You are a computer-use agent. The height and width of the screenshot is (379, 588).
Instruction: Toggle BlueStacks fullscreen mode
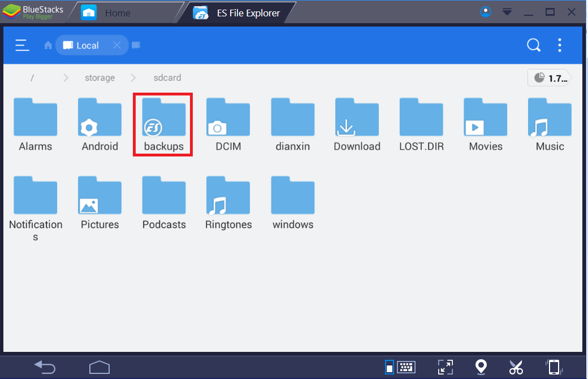pyautogui.click(x=446, y=367)
